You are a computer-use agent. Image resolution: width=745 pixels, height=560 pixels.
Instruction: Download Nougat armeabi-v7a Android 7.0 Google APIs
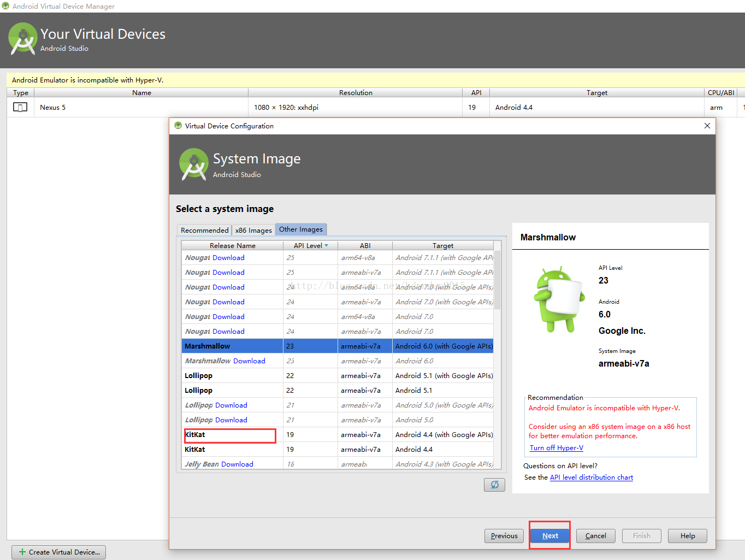pos(228,302)
